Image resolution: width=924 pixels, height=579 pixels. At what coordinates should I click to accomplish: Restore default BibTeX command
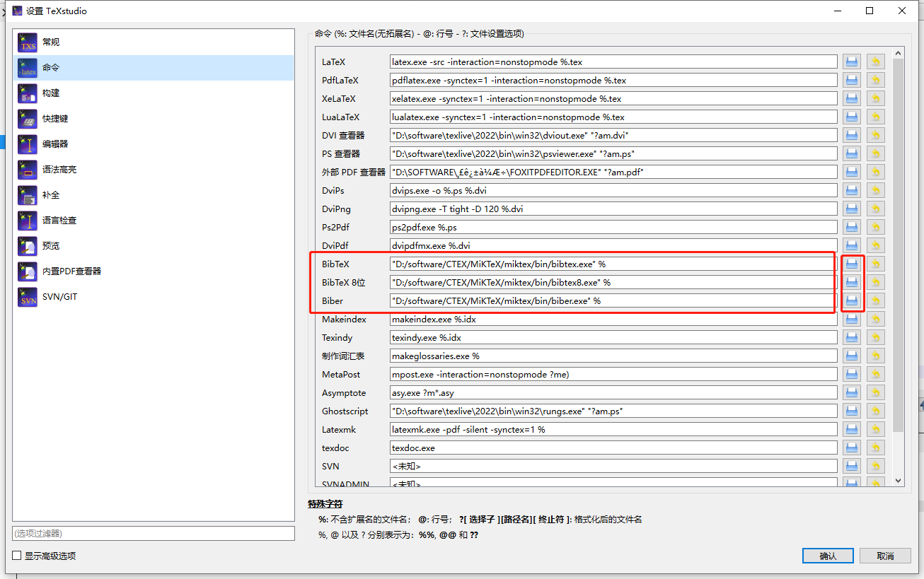click(875, 264)
